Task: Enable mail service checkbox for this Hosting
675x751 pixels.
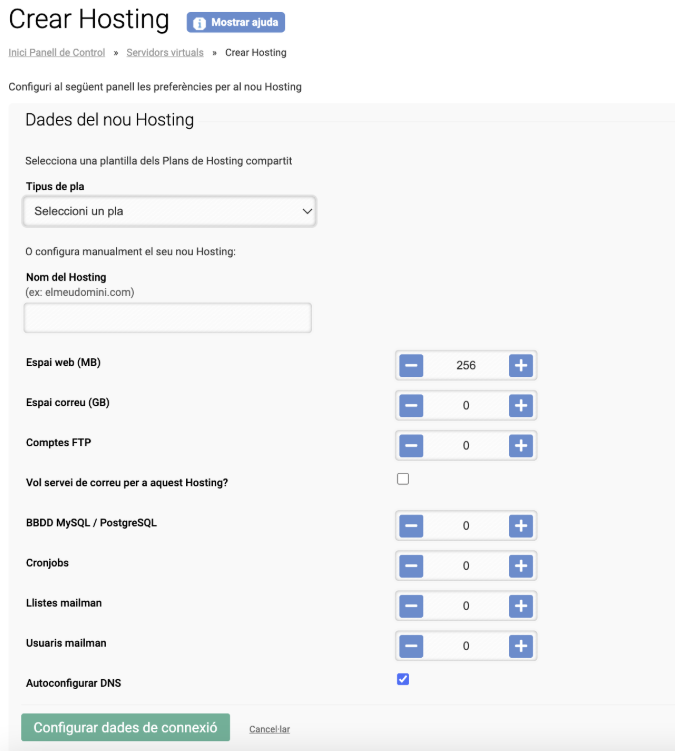Action: click(403, 479)
